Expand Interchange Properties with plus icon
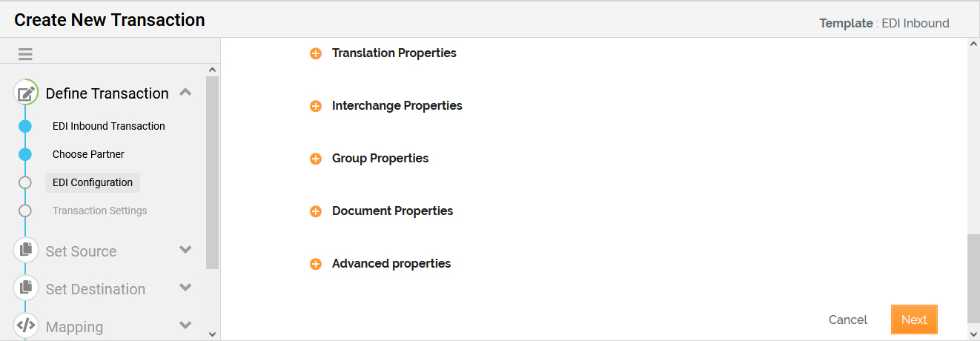The height and width of the screenshot is (341, 980). point(316,106)
